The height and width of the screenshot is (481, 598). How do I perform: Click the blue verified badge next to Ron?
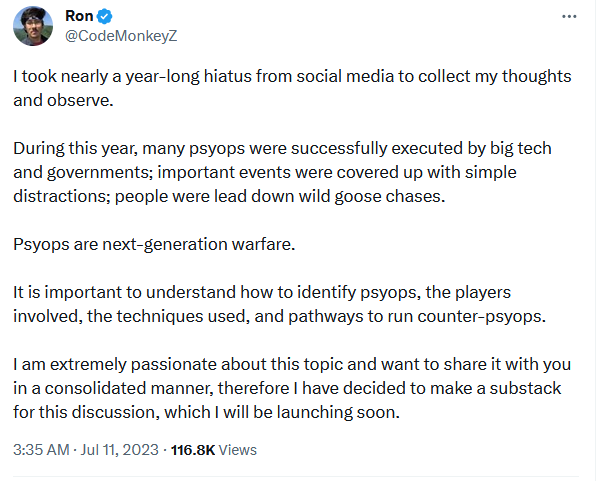[104, 16]
